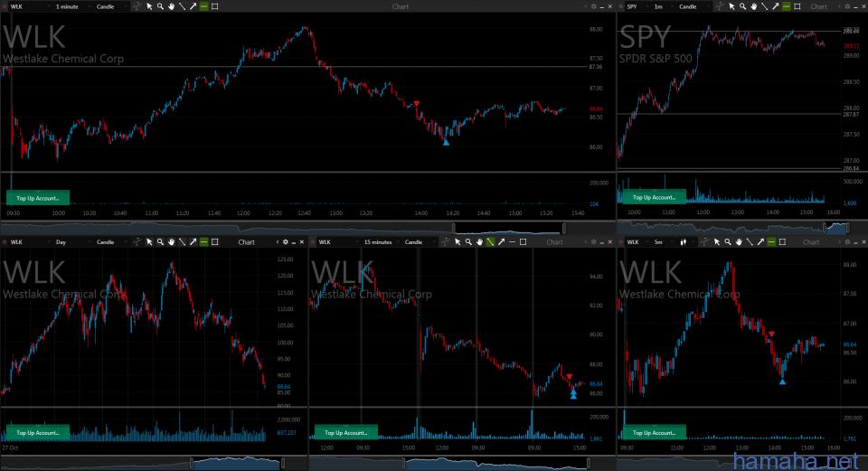Click the blue buy marker in WLK 1 minute chart

446,142
